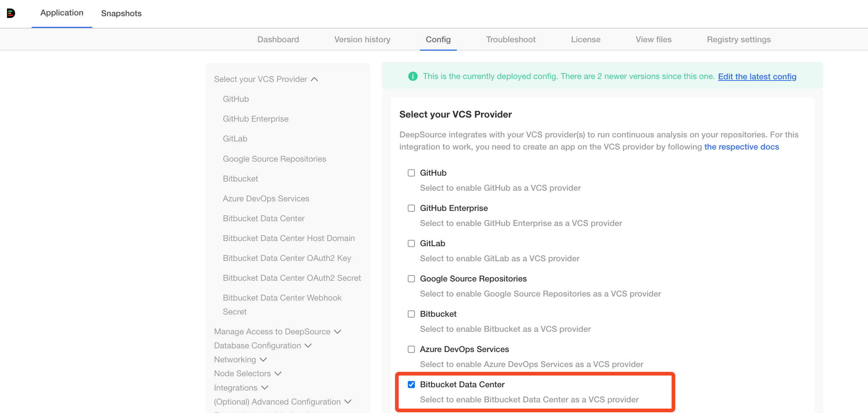Go to Version history tab

[362, 40]
